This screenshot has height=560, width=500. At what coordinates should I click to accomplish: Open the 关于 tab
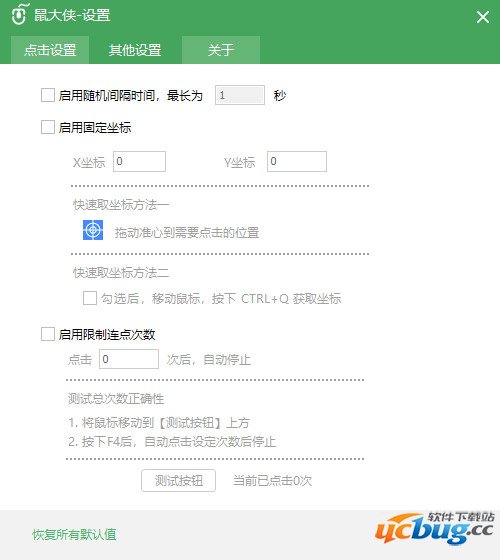[221, 50]
